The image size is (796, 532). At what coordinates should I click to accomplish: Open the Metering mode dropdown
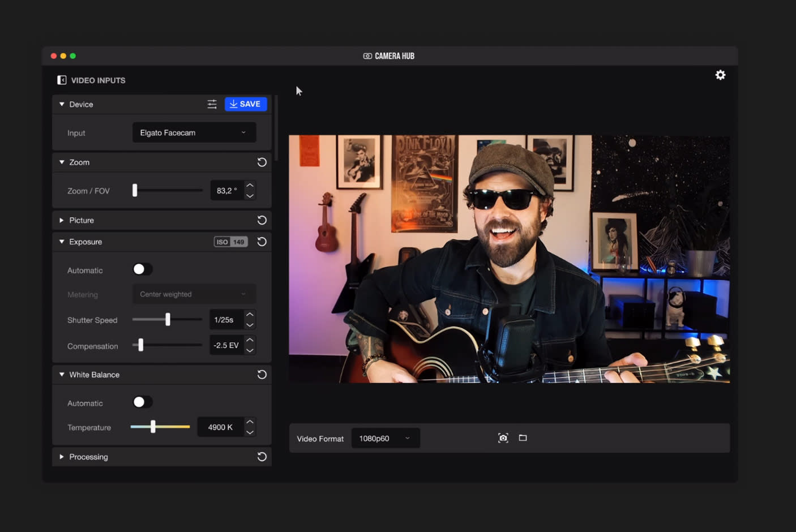point(194,294)
